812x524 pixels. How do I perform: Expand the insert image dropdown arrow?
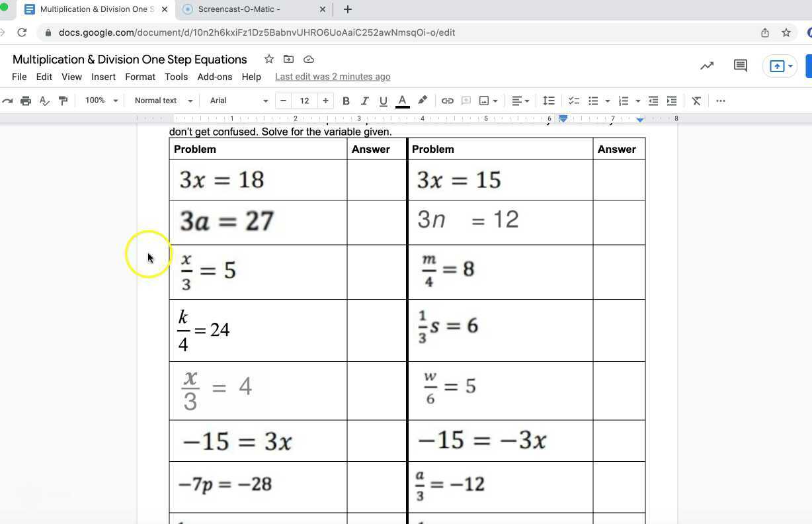click(495, 101)
